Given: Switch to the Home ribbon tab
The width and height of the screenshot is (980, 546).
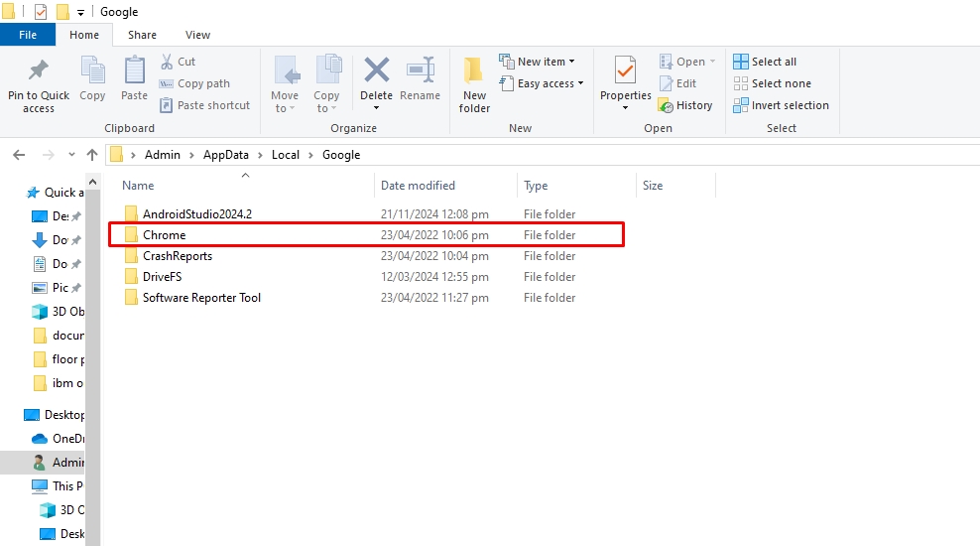Looking at the screenshot, I should pos(83,35).
